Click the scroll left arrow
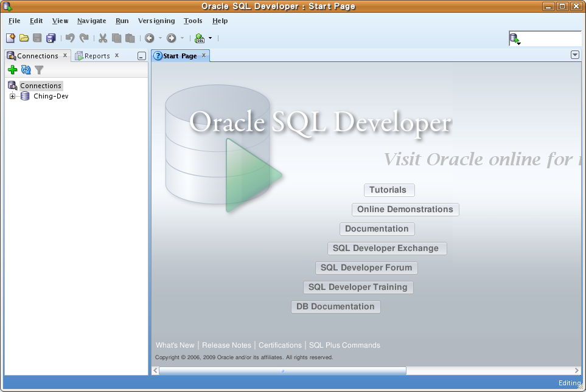Viewport: 586px width, 392px height. coord(155,371)
